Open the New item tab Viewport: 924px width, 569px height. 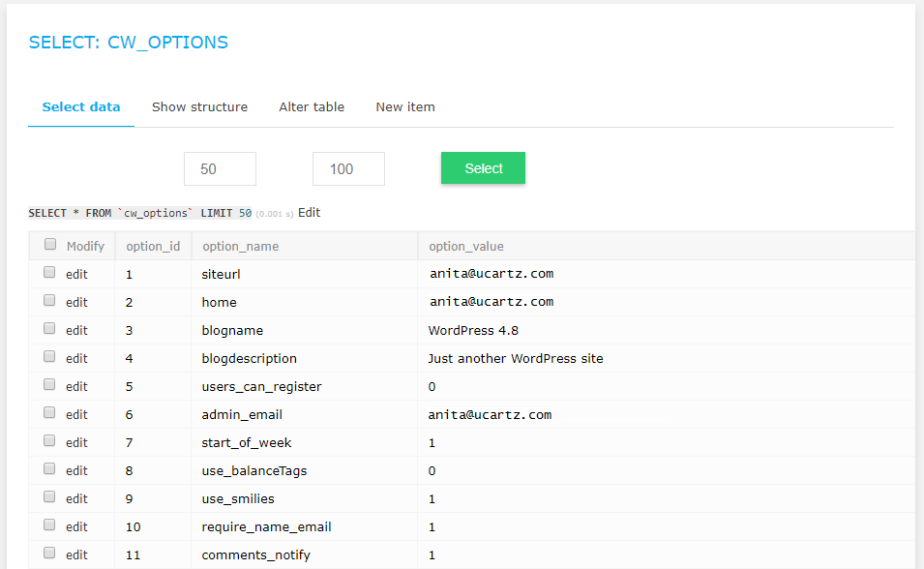tap(405, 107)
